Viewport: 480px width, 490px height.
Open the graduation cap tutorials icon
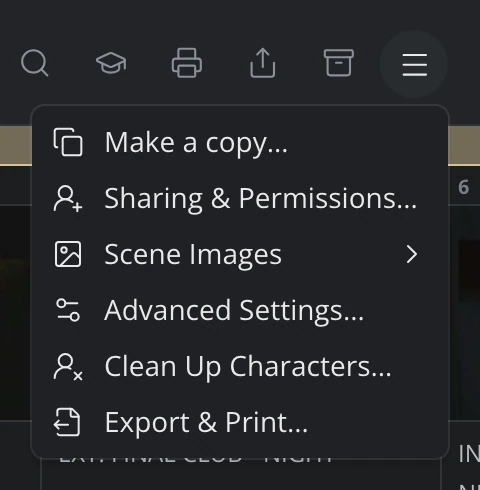[111, 63]
